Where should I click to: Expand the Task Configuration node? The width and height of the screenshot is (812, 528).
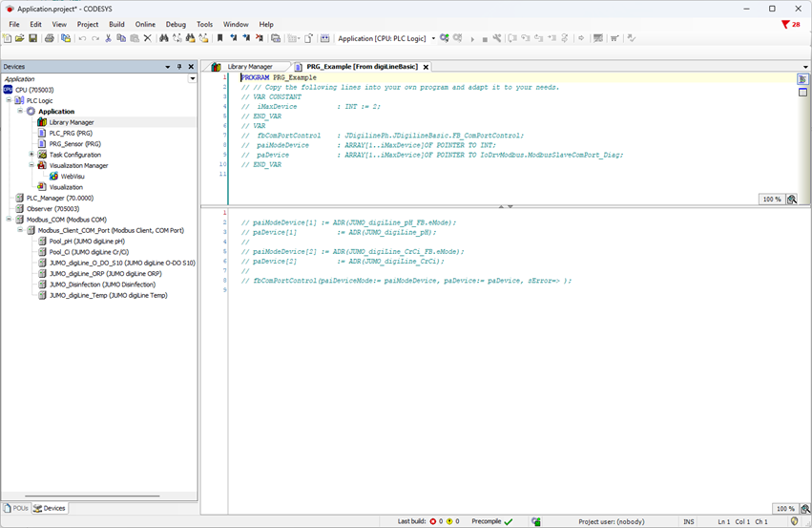[31, 155]
